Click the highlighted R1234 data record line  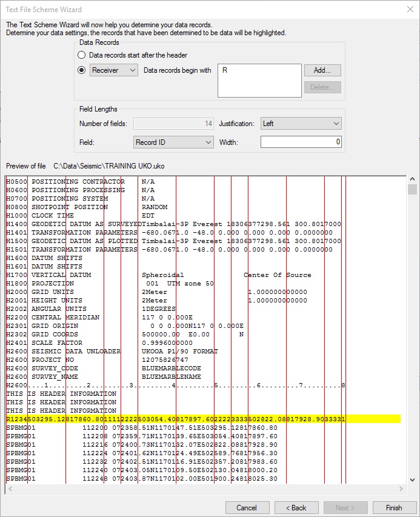pyautogui.click(x=204, y=419)
